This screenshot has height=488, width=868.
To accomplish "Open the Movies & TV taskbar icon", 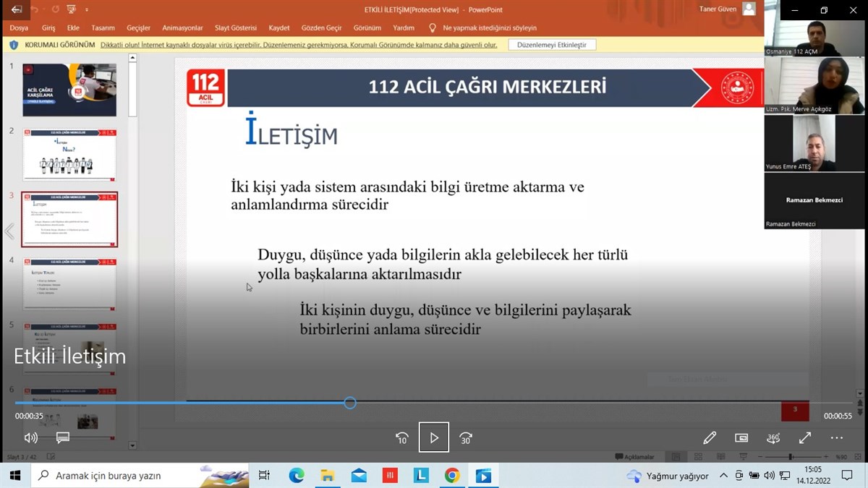I will tap(483, 475).
